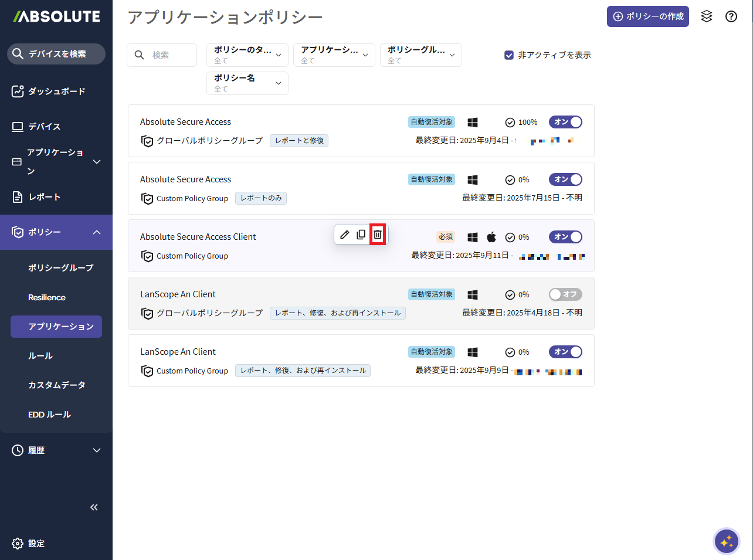Select Resilience in the sidebar
This screenshot has width=753, height=560.
[x=47, y=297]
